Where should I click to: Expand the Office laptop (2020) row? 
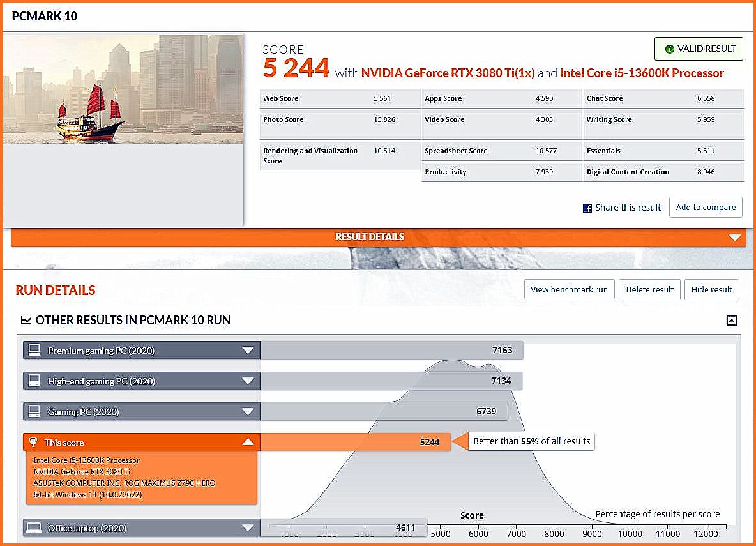pyautogui.click(x=248, y=527)
